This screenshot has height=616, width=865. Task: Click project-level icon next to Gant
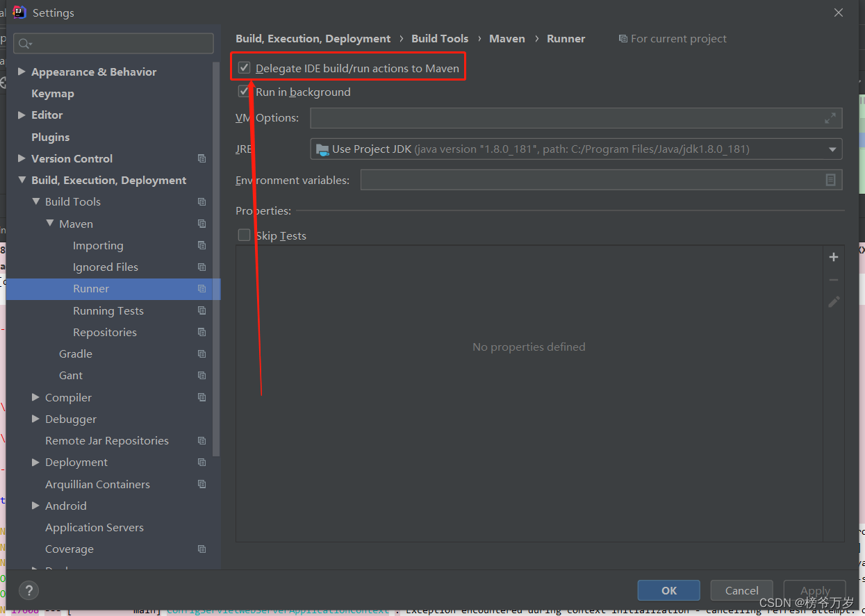(201, 376)
